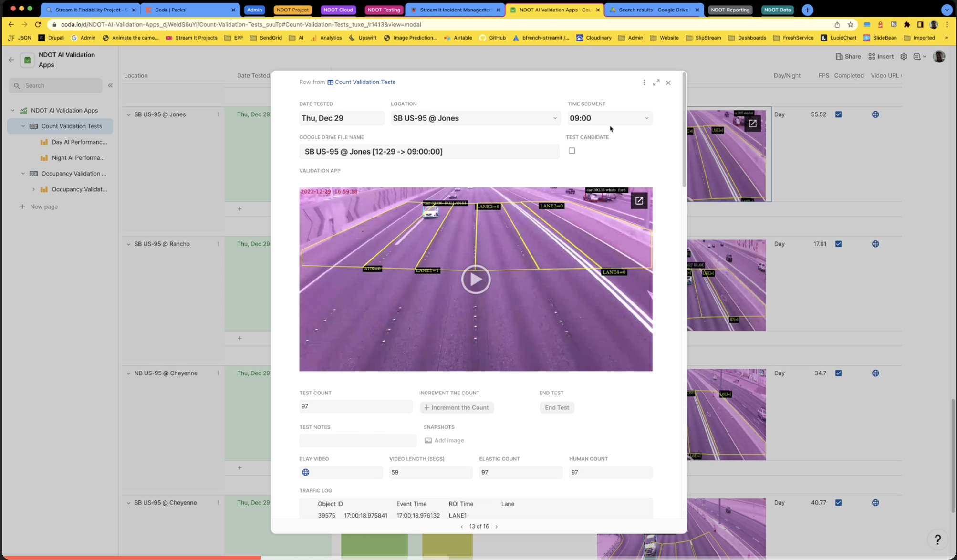Image resolution: width=957 pixels, height=560 pixels.
Task: Uncheck the Completed box for SB US-95 @ Jones
Action: click(838, 114)
